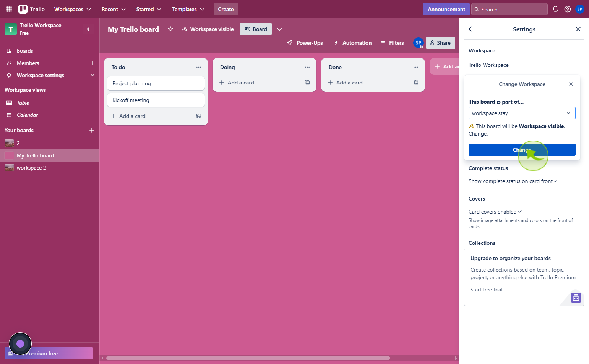
Task: Open the Doing list actions menu
Action: (x=307, y=67)
